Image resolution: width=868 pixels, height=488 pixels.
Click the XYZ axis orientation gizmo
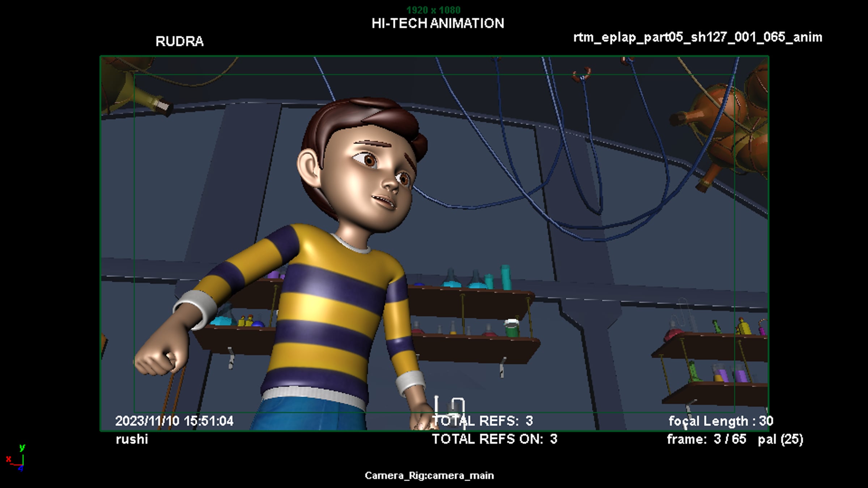coord(16,458)
